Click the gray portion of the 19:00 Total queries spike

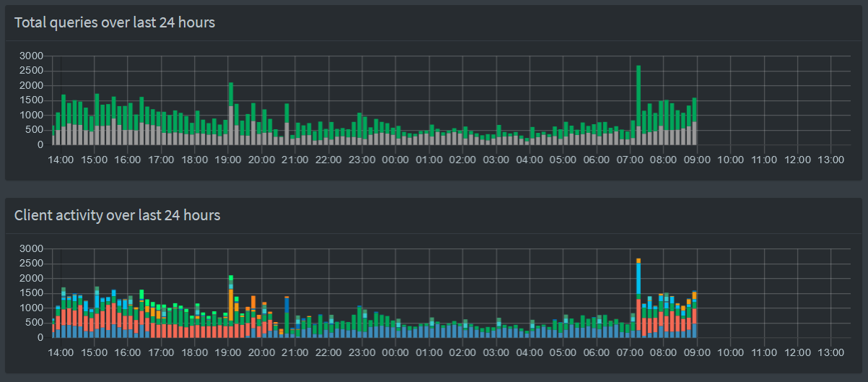coord(231,126)
